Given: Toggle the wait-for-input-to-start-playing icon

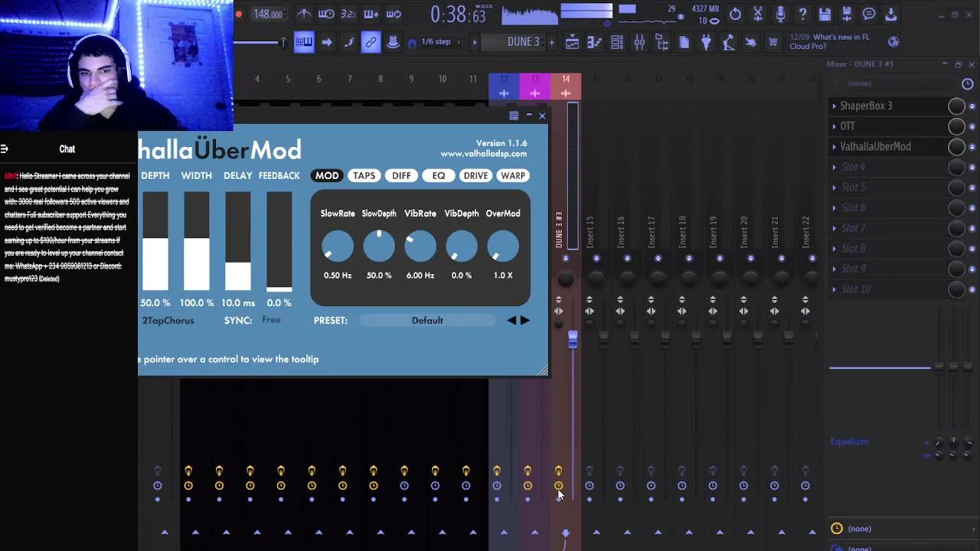Looking at the screenshot, I should pos(326,14).
